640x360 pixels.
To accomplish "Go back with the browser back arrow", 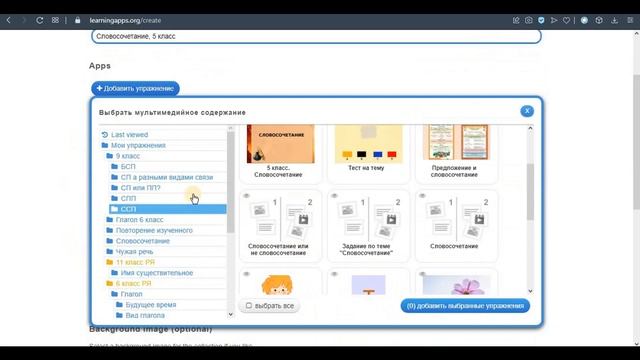I will pyautogui.click(x=9, y=20).
